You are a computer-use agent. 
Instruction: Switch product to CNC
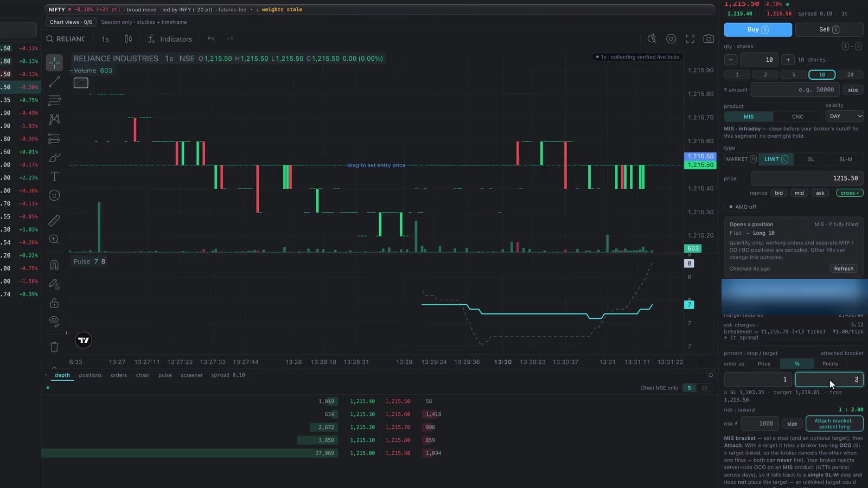pyautogui.click(x=797, y=117)
